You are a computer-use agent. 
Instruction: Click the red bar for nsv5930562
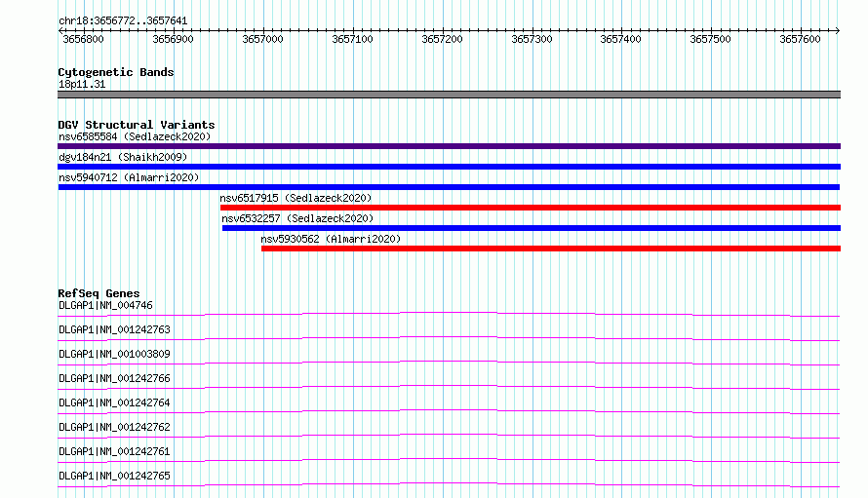pos(551,249)
